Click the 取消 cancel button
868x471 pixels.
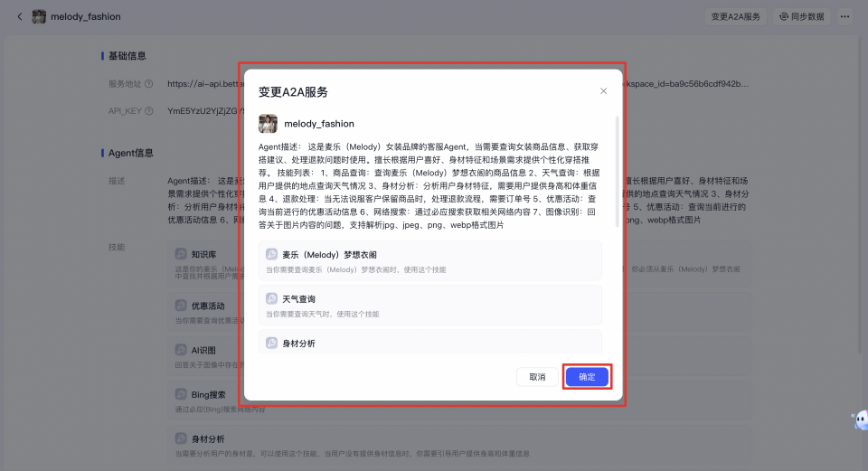coord(537,377)
